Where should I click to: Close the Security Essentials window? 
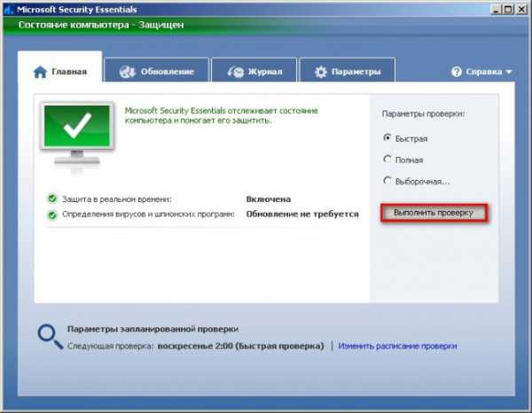coord(520,10)
